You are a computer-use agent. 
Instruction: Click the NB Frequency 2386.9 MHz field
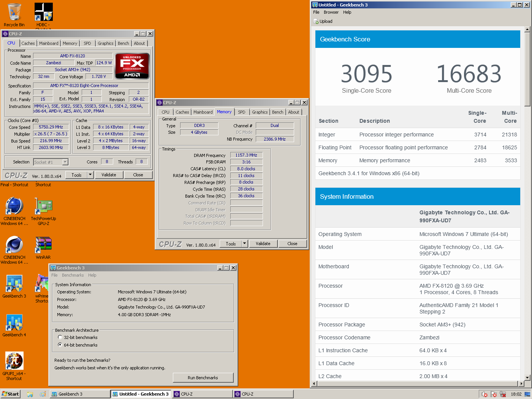(x=275, y=139)
